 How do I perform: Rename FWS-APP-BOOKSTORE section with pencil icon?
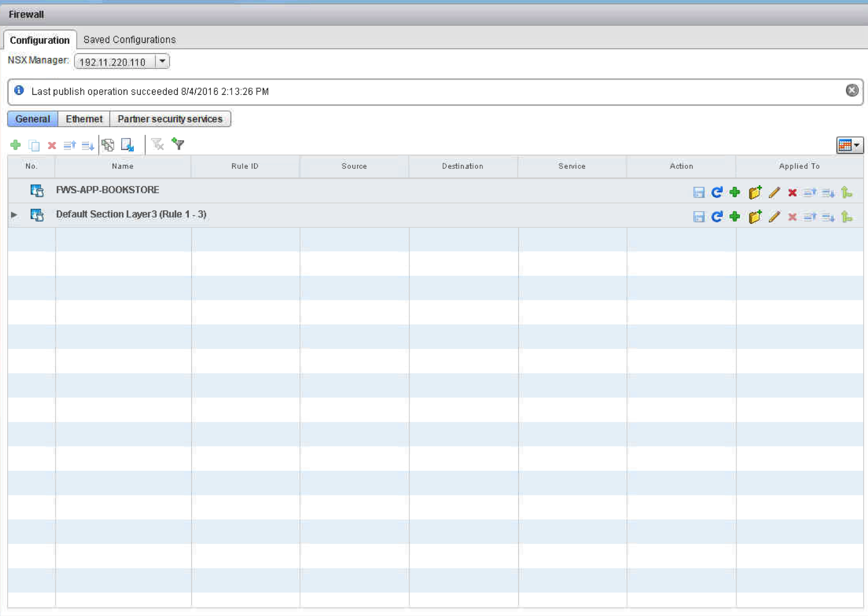coord(774,192)
